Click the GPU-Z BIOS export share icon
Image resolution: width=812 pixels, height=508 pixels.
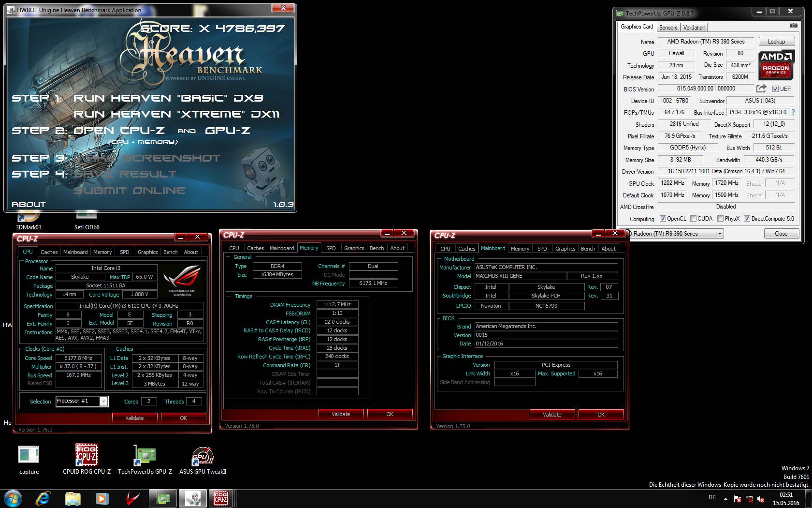[761, 89]
